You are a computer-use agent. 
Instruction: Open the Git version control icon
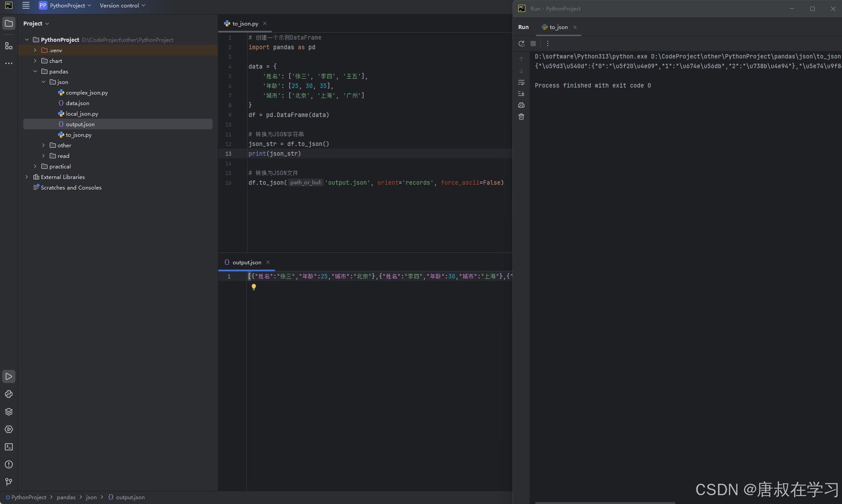point(9,482)
